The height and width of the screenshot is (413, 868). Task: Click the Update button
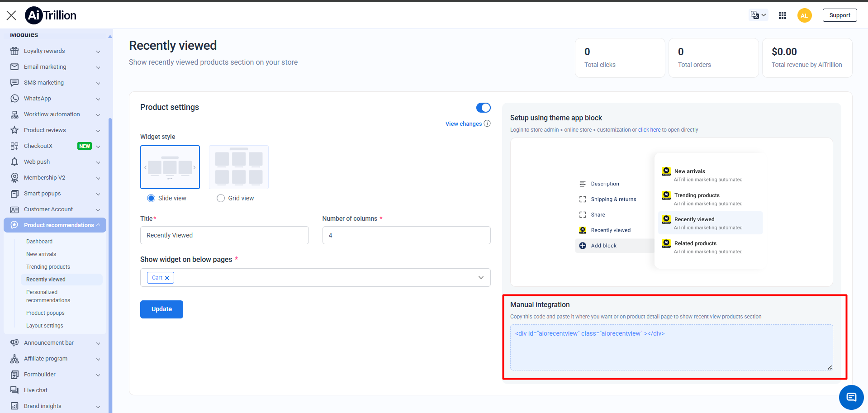click(161, 309)
